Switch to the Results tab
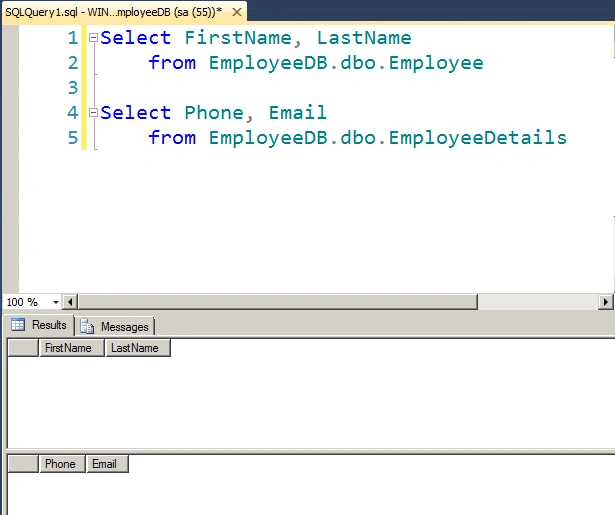 pyautogui.click(x=38, y=325)
